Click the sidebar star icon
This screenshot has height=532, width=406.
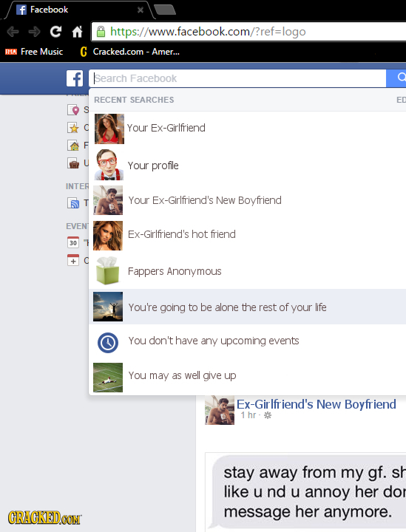pos(73,128)
